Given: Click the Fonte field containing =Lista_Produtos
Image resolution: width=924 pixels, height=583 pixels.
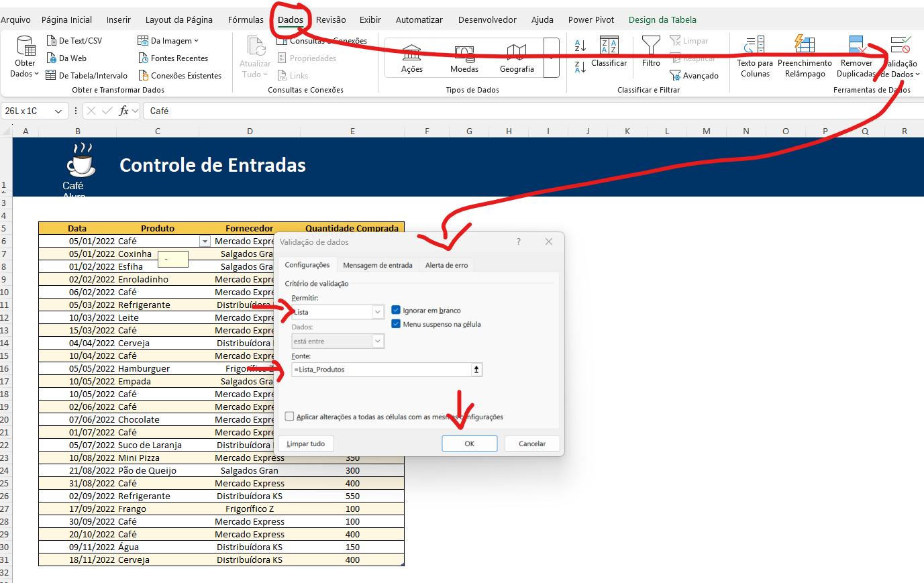Looking at the screenshot, I should (x=382, y=370).
